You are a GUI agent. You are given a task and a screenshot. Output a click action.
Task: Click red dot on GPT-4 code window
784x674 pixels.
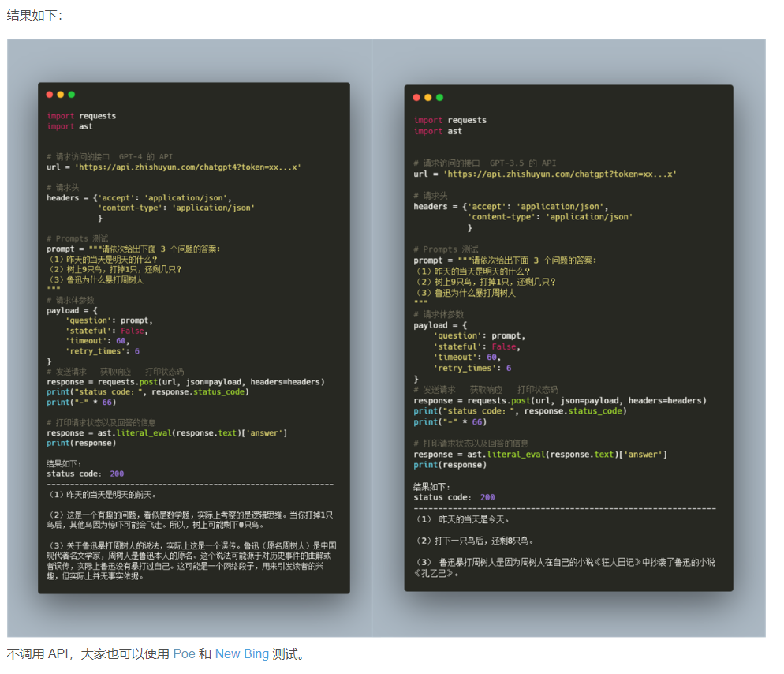50,95
